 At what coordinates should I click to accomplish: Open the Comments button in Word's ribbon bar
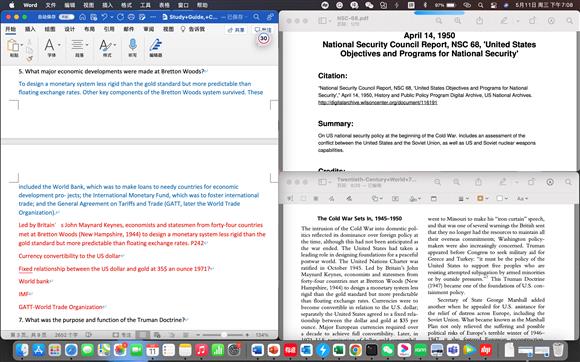(x=263, y=30)
